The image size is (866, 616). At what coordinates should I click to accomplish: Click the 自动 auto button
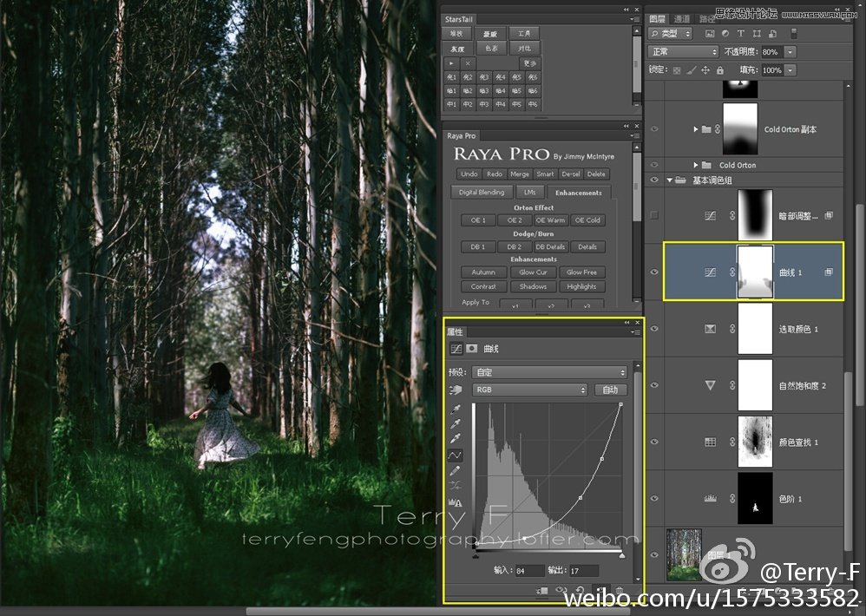(610, 390)
